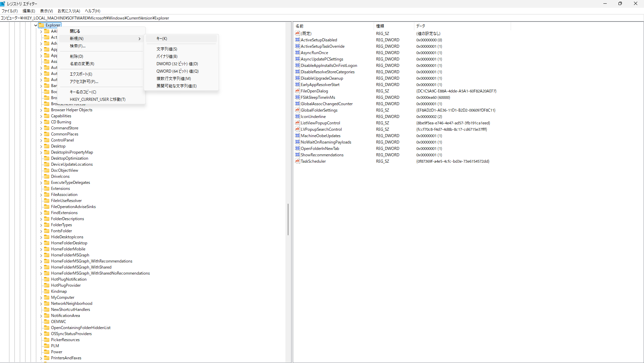This screenshot has width=644, height=363.
Task: Click the Registry Editor app icon in title bar
Action: [x=3, y=4]
